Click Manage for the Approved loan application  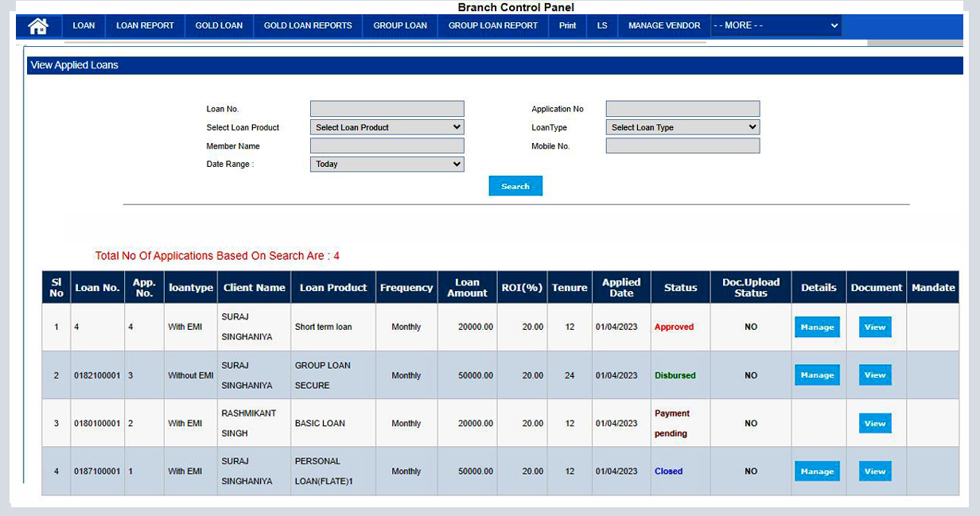817,326
